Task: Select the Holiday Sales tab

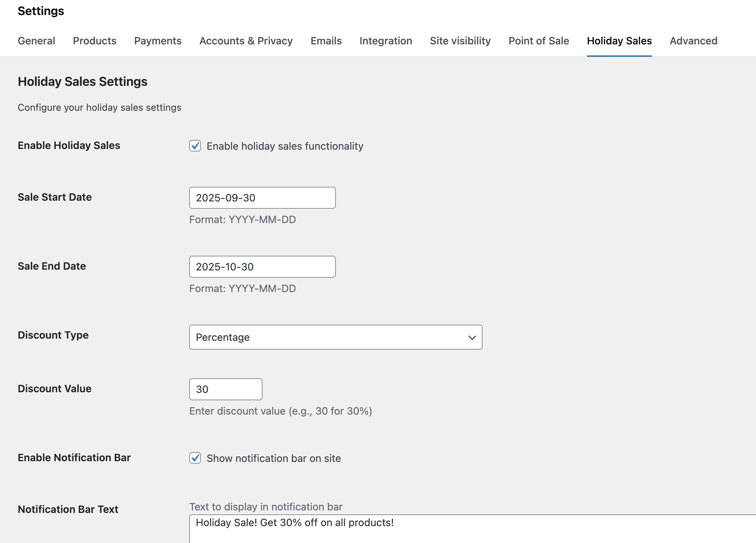Action: pyautogui.click(x=619, y=41)
